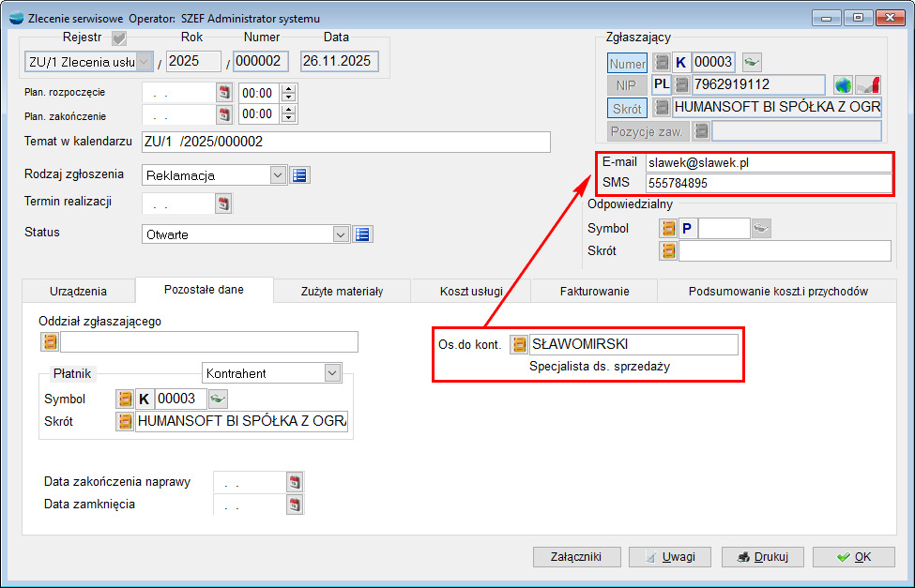Open lookup icon for Odpowiedzialny Symbol
This screenshot has height=588, width=915.
(668, 228)
